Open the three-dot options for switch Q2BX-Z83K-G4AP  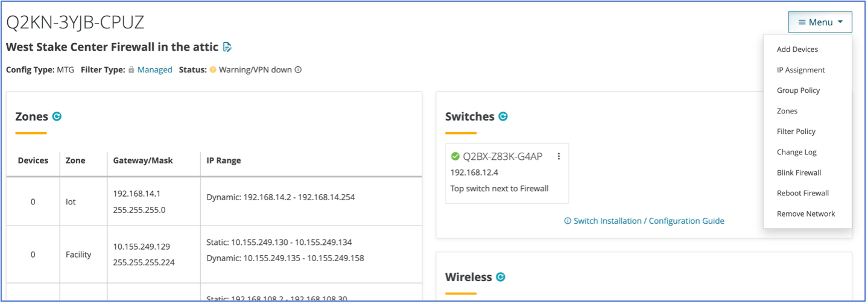[559, 157]
